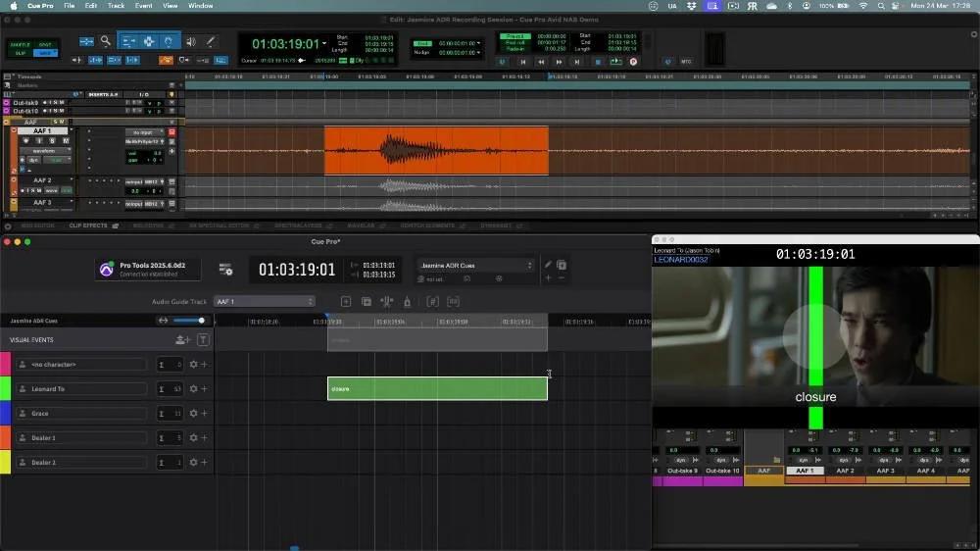Image resolution: width=980 pixels, height=551 pixels.
Task: Click the Go to End transport button
Action: pos(577,62)
